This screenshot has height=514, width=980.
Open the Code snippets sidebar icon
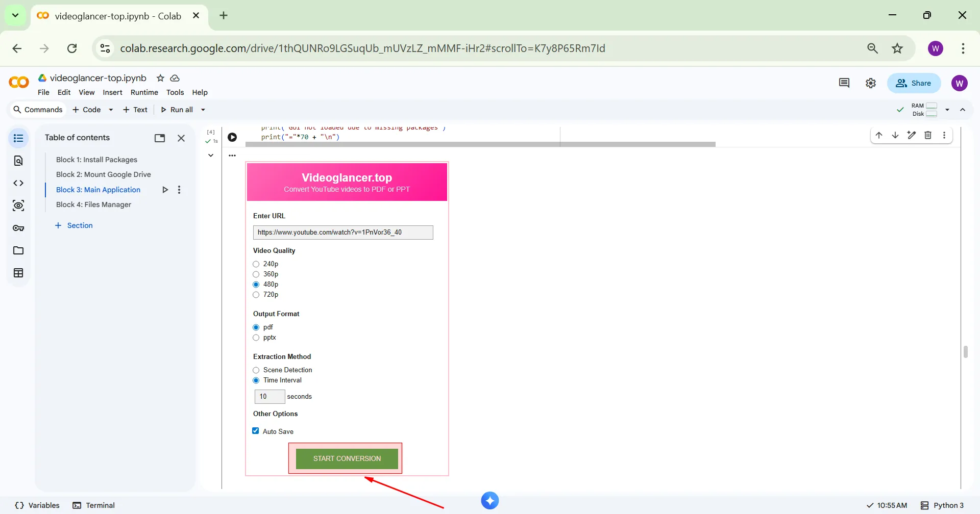[x=18, y=183]
